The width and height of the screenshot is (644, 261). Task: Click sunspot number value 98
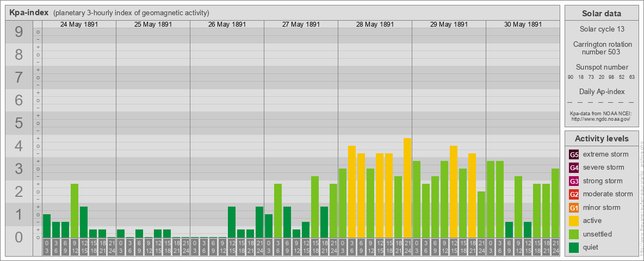pyautogui.click(x=611, y=77)
